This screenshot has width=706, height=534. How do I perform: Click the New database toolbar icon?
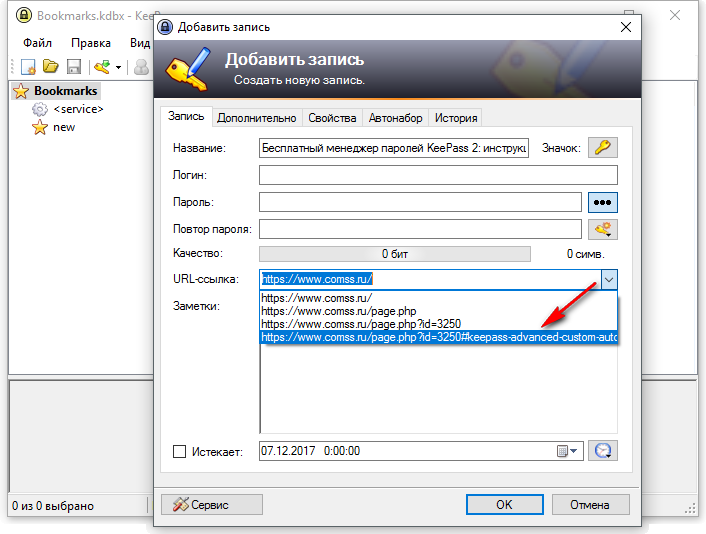(28, 67)
